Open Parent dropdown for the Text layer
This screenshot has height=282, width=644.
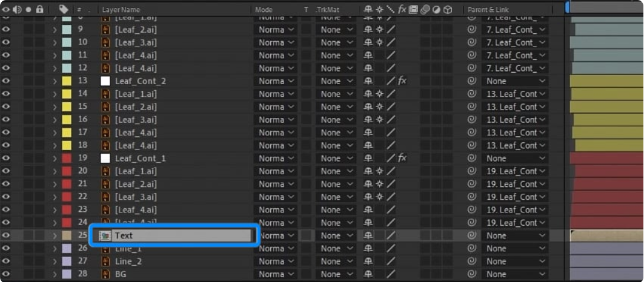(x=515, y=235)
